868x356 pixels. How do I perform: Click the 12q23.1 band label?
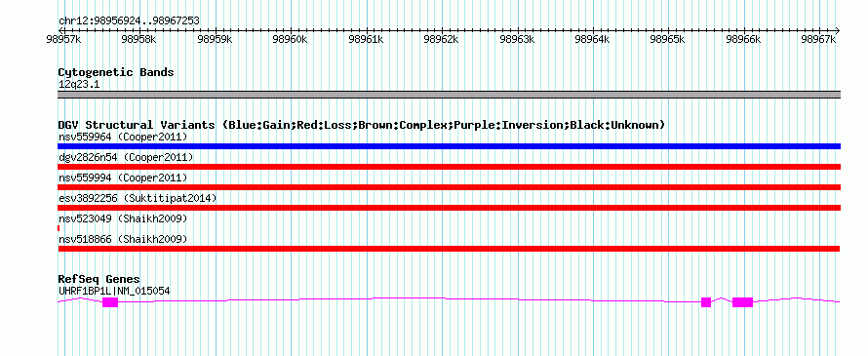point(79,84)
